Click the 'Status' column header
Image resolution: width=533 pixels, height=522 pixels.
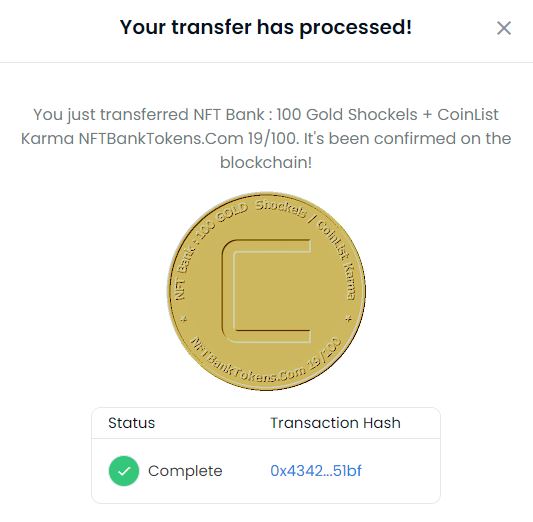click(132, 423)
